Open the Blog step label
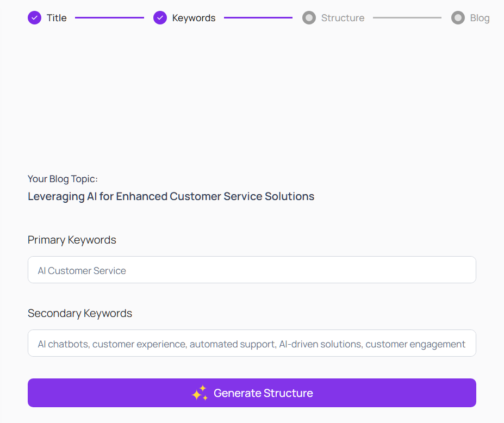The height and width of the screenshot is (423, 504). [480, 18]
